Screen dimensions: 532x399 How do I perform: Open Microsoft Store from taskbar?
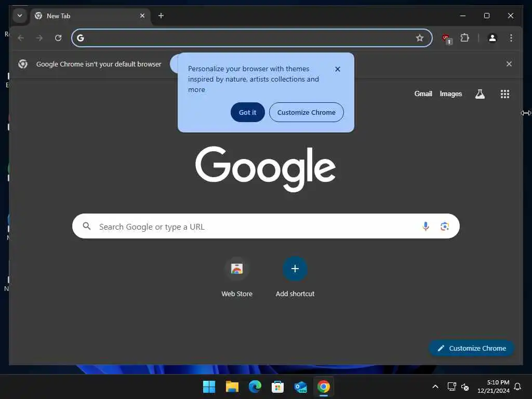click(277, 387)
